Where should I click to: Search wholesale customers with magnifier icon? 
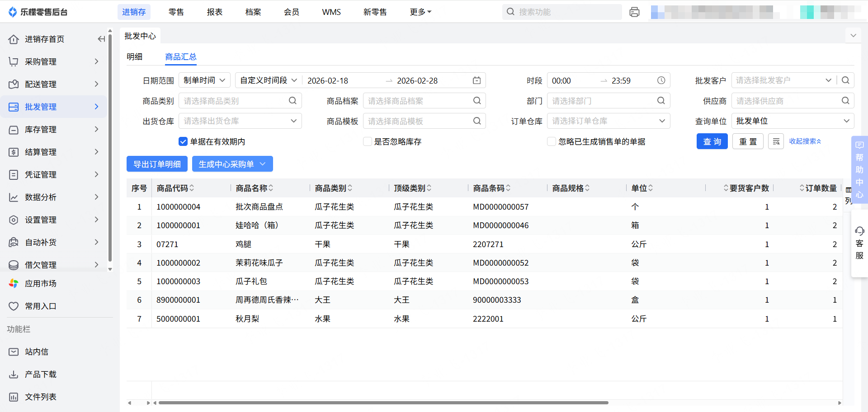click(845, 80)
